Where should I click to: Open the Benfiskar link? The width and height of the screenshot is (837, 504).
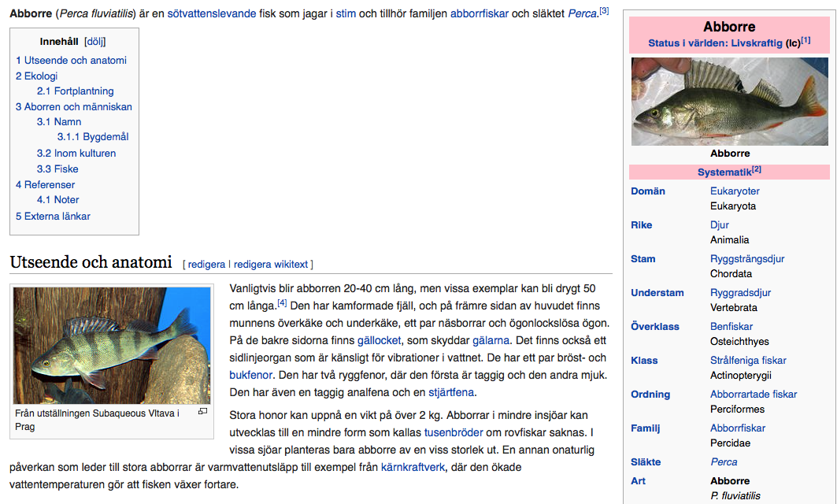click(x=731, y=327)
